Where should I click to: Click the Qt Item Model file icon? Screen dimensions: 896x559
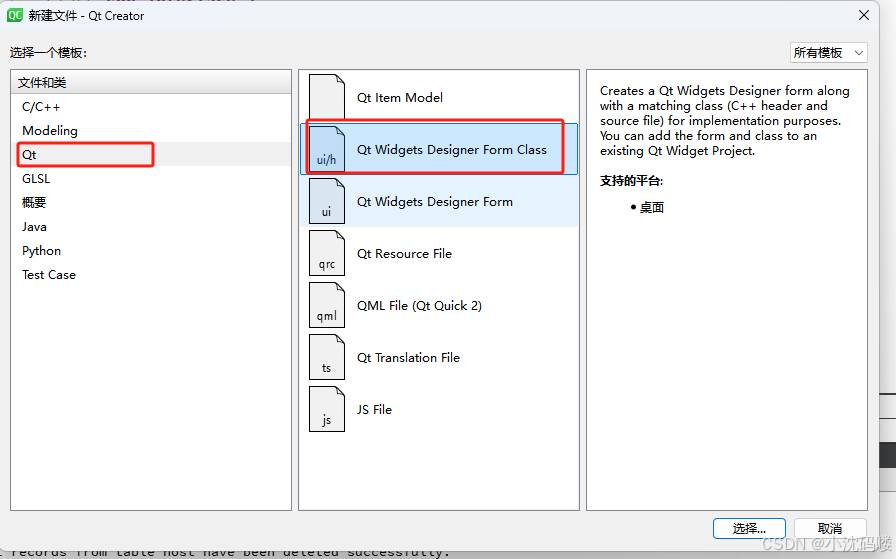pos(327,98)
